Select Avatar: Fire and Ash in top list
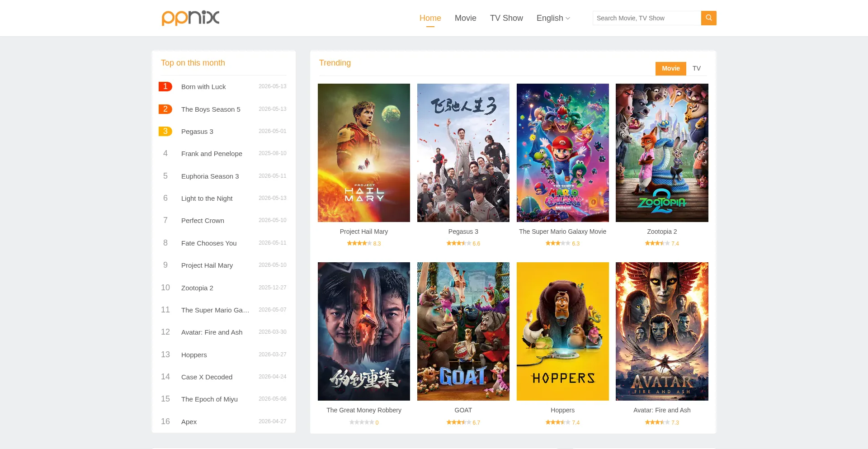Screen dimensions: 868x449 click(x=212, y=332)
